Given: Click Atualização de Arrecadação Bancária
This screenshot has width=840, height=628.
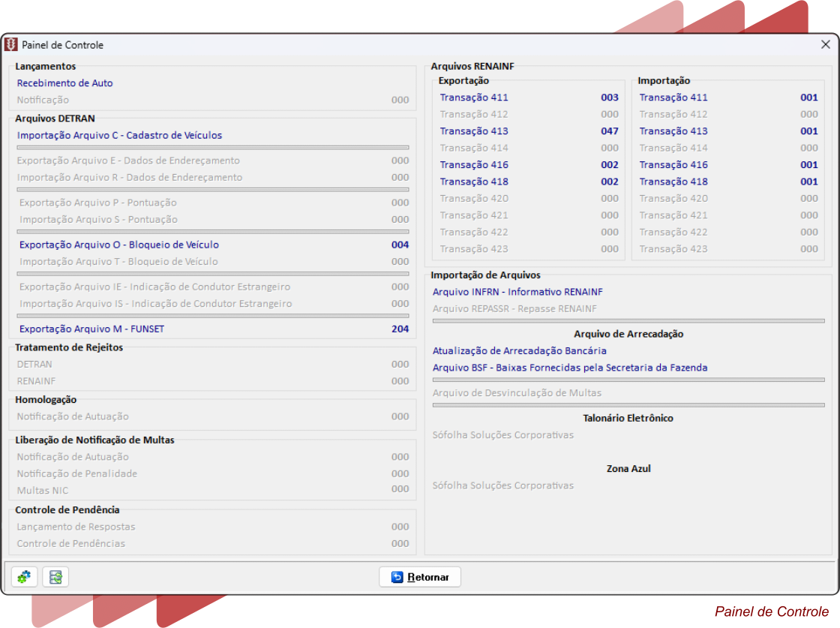Looking at the screenshot, I should tap(520, 350).
